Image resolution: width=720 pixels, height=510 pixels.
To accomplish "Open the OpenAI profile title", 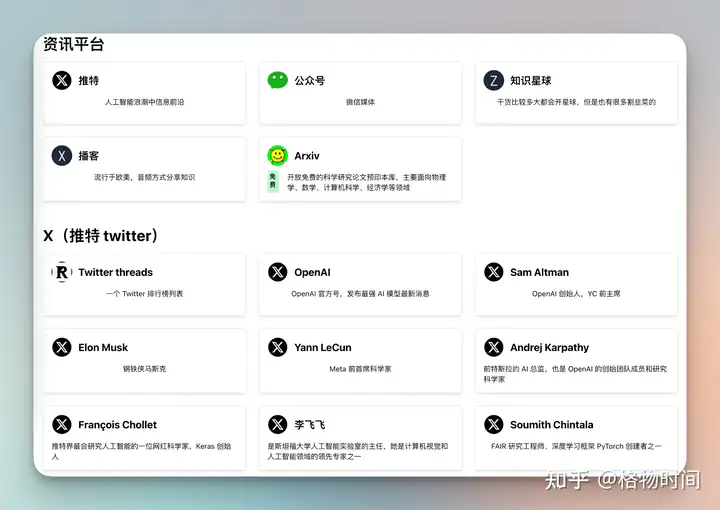I will pos(312,272).
